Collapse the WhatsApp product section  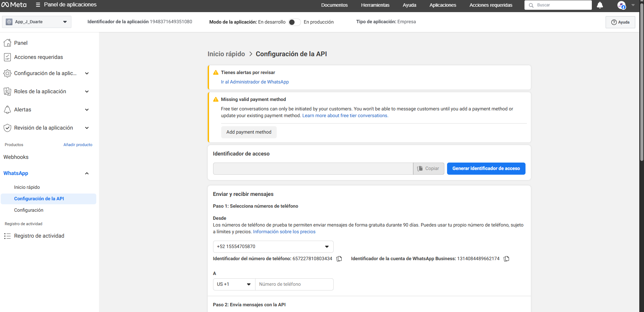[x=87, y=173]
